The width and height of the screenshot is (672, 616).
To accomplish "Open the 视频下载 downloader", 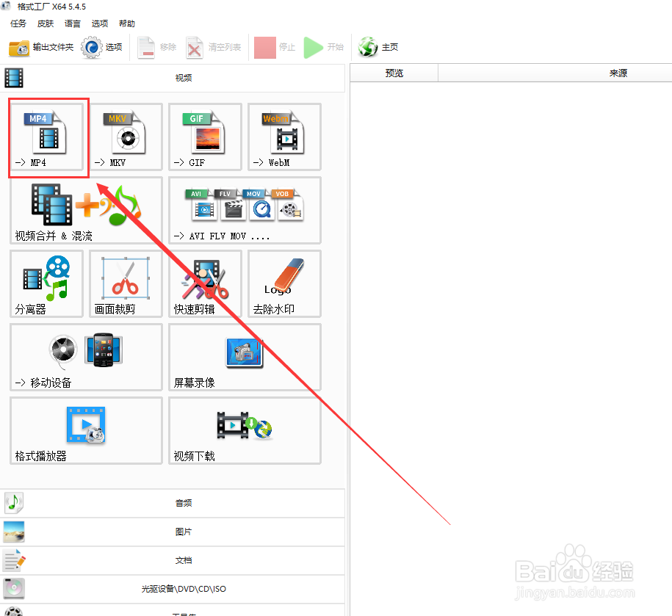I will click(244, 430).
